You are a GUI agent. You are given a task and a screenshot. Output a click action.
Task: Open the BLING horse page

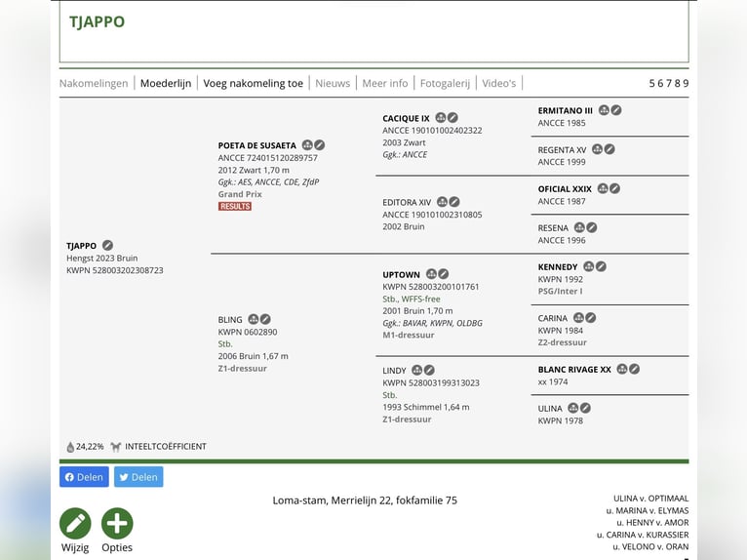[230, 319]
